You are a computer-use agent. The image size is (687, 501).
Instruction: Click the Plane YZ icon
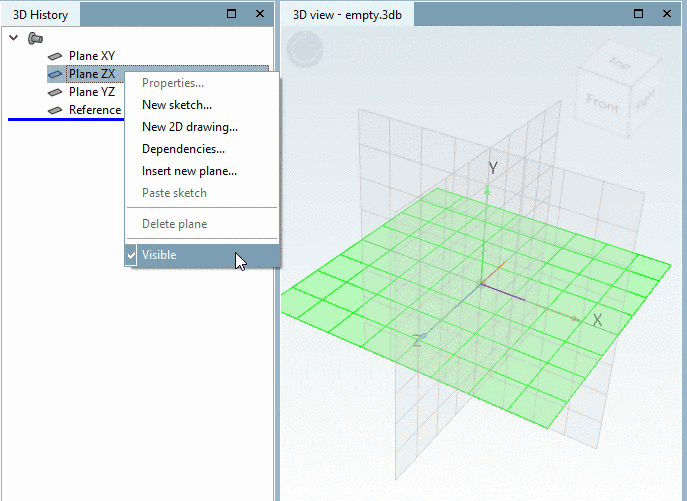click(55, 92)
